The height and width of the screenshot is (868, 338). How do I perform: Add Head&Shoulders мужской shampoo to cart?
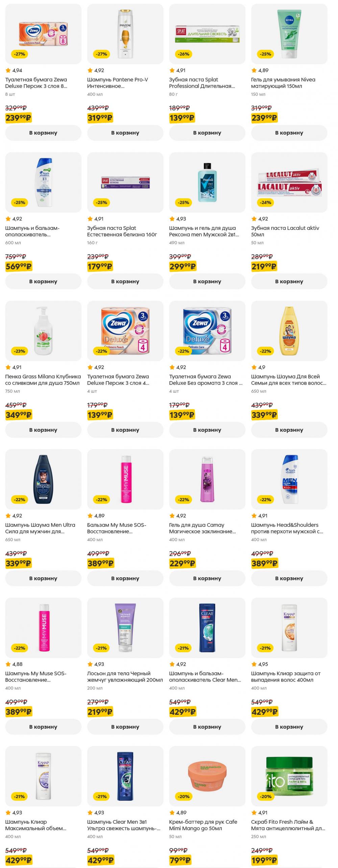(x=289, y=578)
